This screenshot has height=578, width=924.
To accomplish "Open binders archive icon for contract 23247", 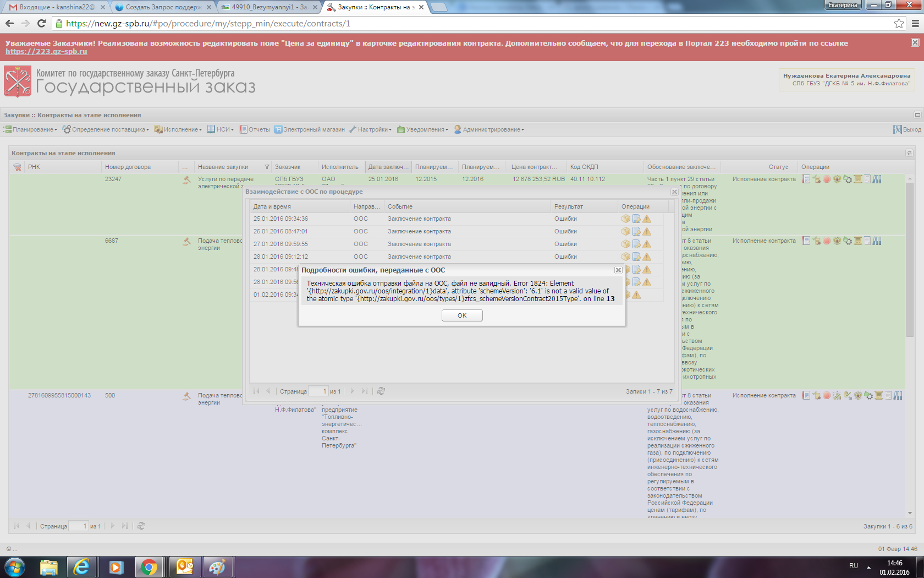I will click(x=877, y=179).
